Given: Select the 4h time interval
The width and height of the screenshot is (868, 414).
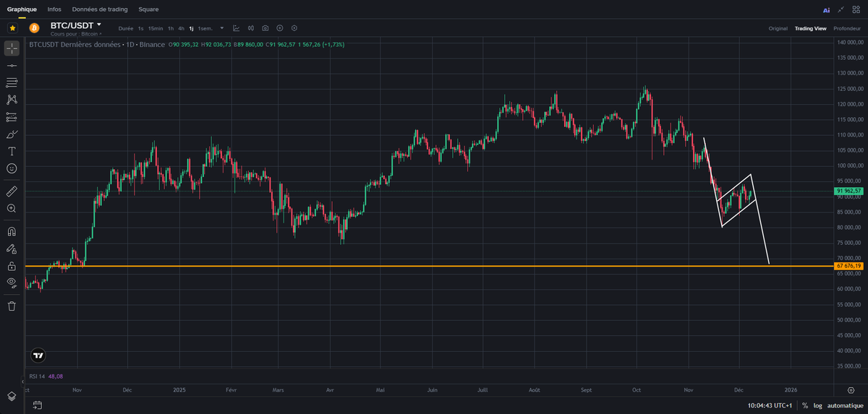Looking at the screenshot, I should (x=181, y=28).
